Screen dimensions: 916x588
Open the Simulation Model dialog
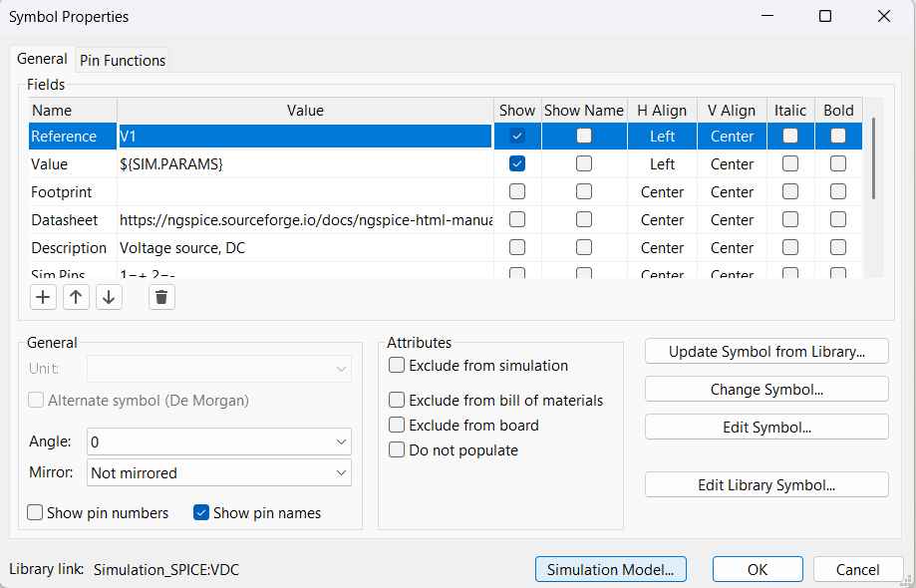(610, 570)
